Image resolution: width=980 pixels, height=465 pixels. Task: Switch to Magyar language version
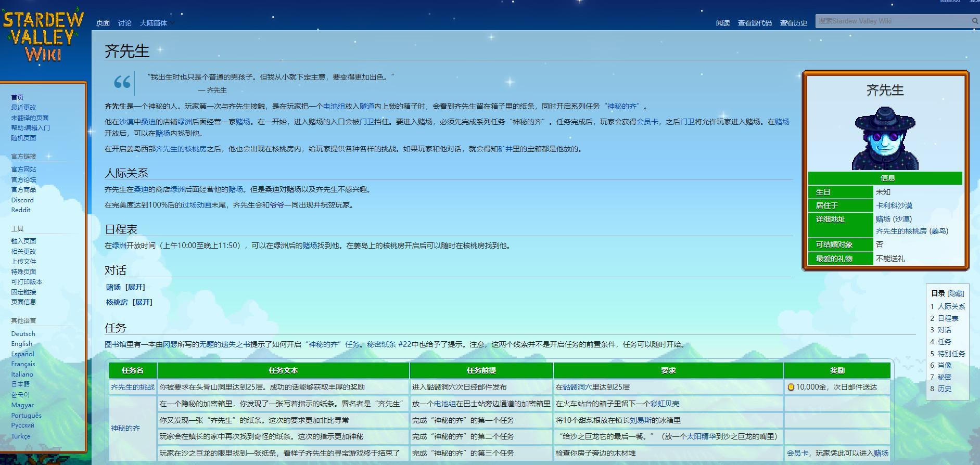pos(22,405)
